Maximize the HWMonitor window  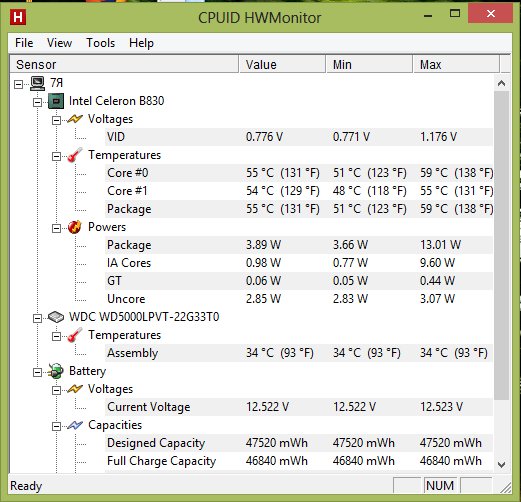click(x=455, y=14)
